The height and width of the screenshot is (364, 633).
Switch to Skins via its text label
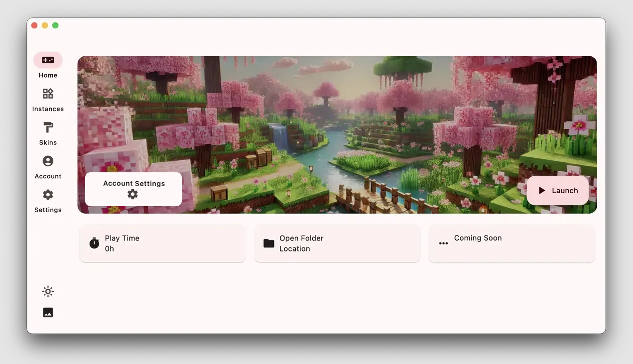48,142
